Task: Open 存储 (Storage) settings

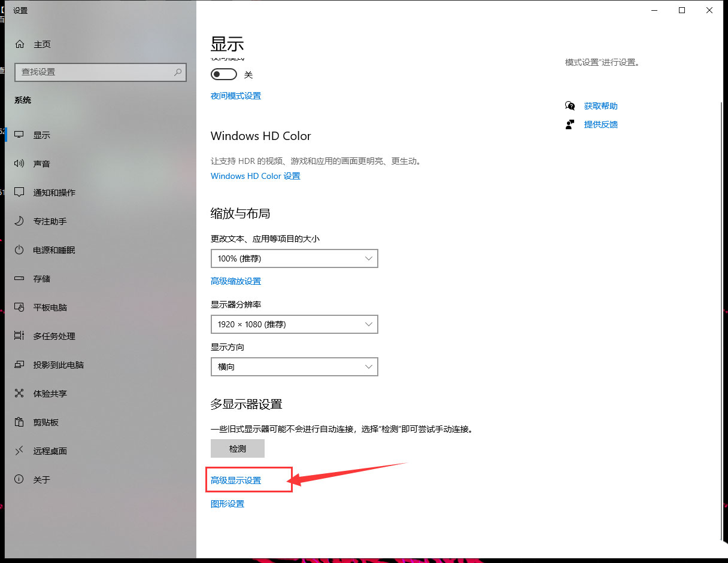Action: point(43,279)
